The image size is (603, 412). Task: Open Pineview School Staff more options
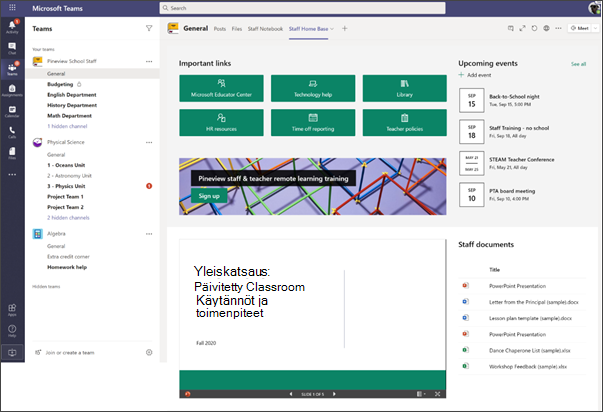pyautogui.click(x=149, y=62)
